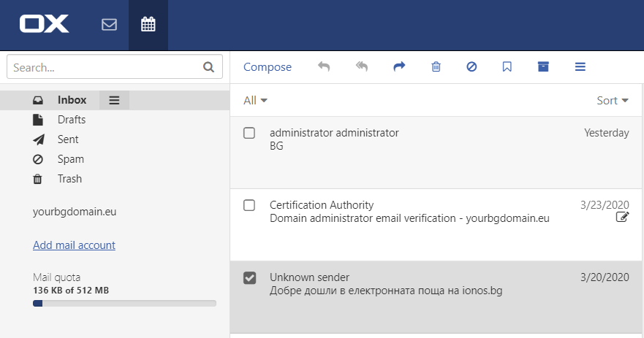
Task: Click the Mail quota label
Action: coord(57,277)
